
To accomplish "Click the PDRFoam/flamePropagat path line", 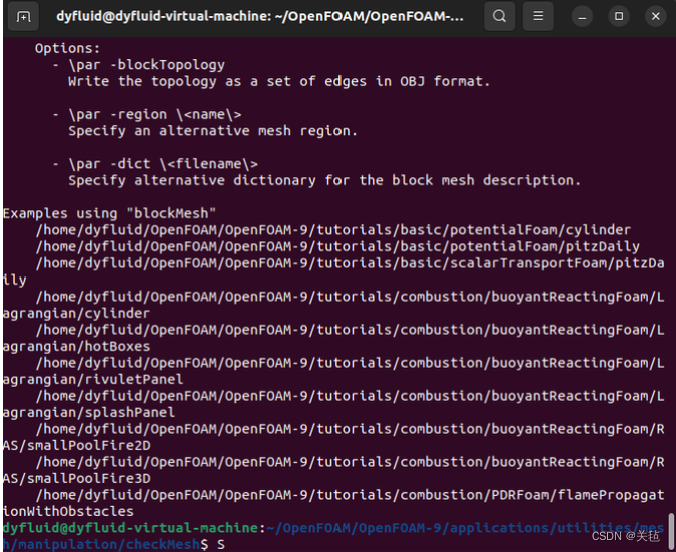I will point(350,496).
